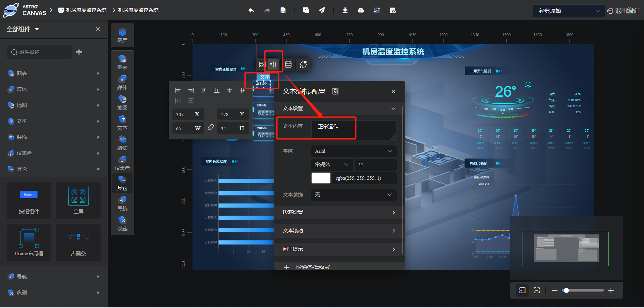
Task: Open the white font color swatch
Action: click(321, 178)
